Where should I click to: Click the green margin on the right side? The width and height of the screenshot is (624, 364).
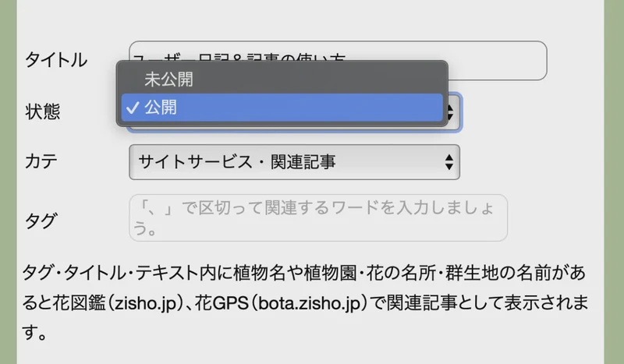tap(614, 182)
